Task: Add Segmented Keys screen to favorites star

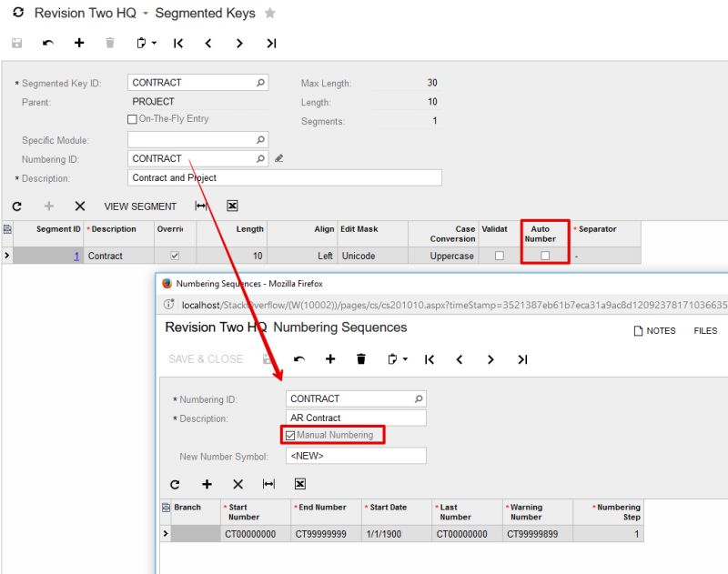Action: (269, 13)
